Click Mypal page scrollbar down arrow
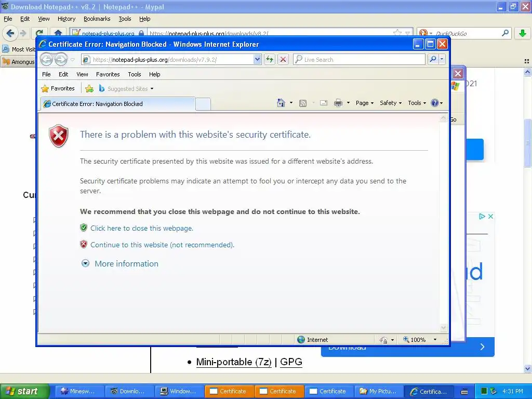 tap(527, 368)
